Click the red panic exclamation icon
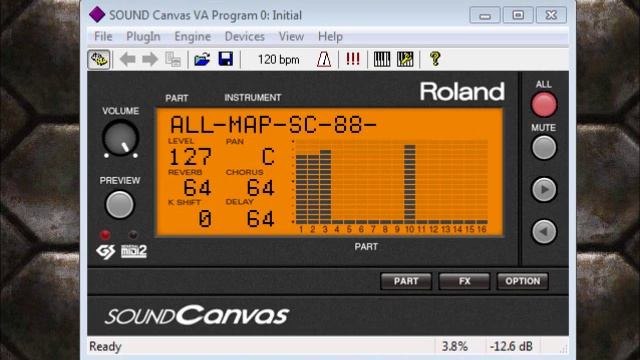The width and height of the screenshot is (640, 360). pyautogui.click(x=353, y=59)
